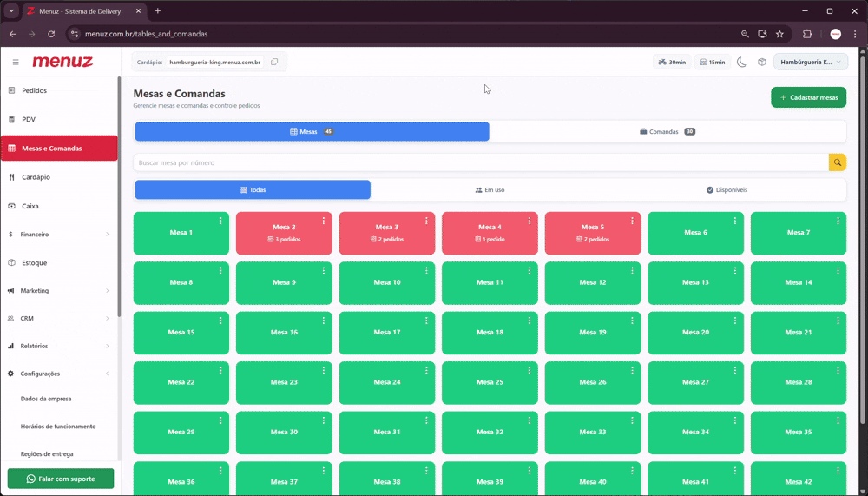The height and width of the screenshot is (496, 868).
Task: Open Mesa 28 options three-dot menu
Action: coord(838,370)
